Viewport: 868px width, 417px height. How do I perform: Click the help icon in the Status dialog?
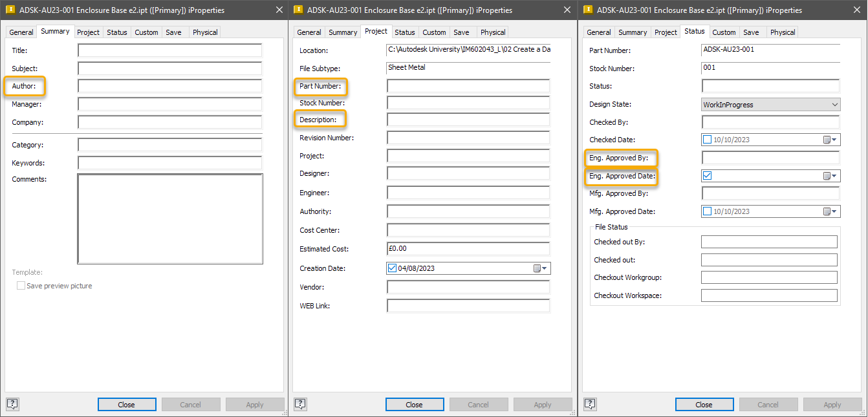point(590,404)
